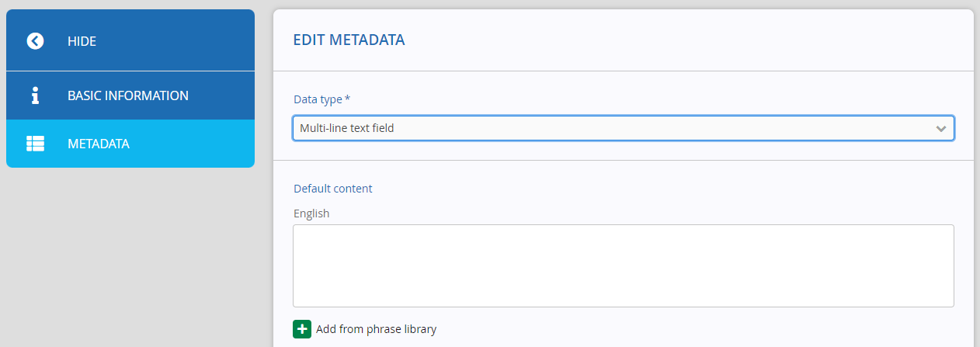Click the EDIT METADATA heading

[349, 40]
